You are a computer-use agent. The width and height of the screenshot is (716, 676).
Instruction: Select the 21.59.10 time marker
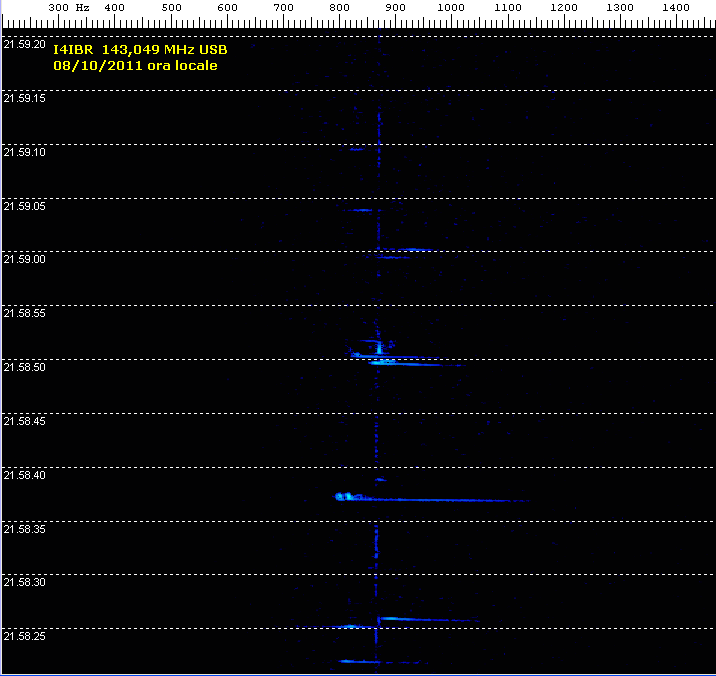point(25,152)
